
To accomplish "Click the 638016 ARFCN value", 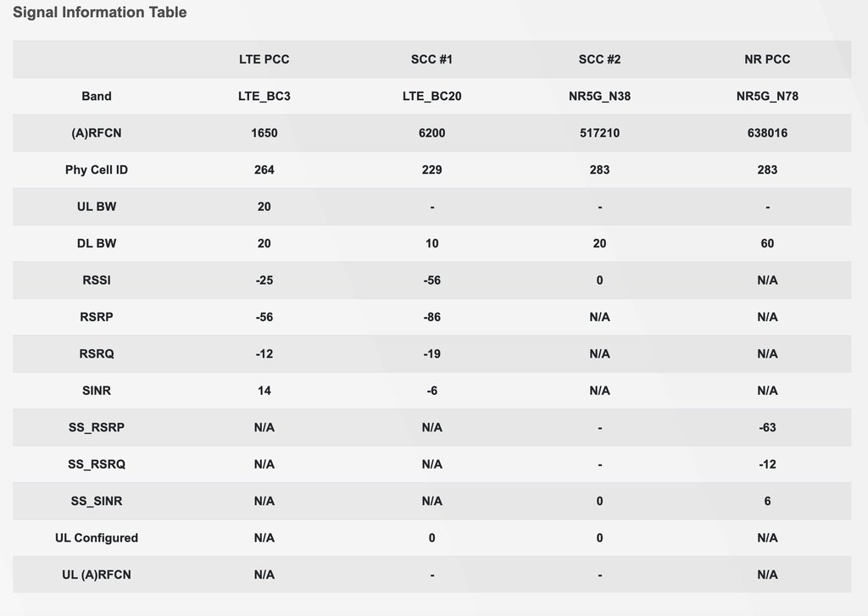I will point(767,133).
